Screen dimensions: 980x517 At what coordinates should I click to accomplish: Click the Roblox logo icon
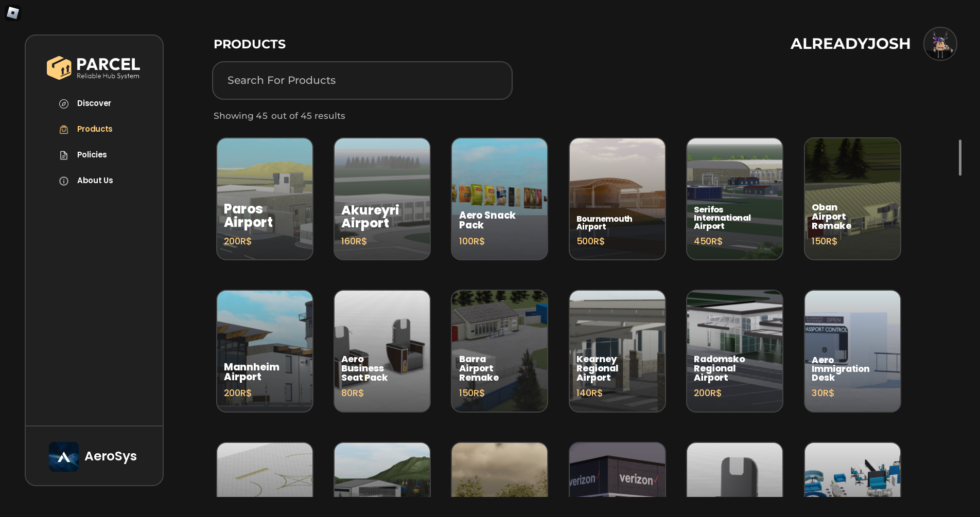point(13,12)
